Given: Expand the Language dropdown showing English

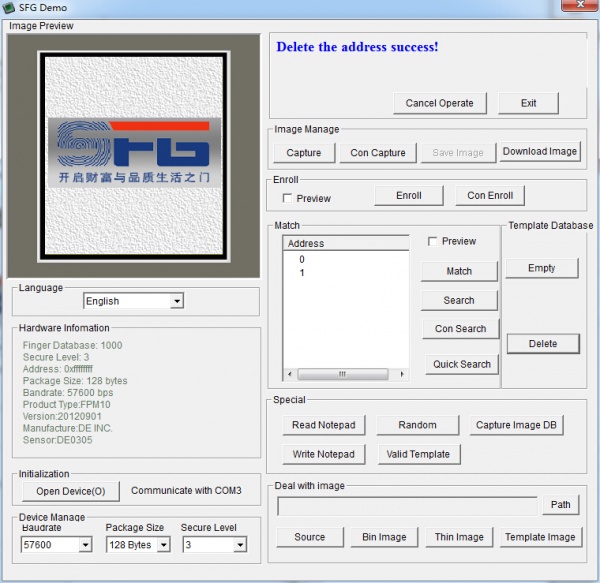Looking at the screenshot, I should pos(176,301).
